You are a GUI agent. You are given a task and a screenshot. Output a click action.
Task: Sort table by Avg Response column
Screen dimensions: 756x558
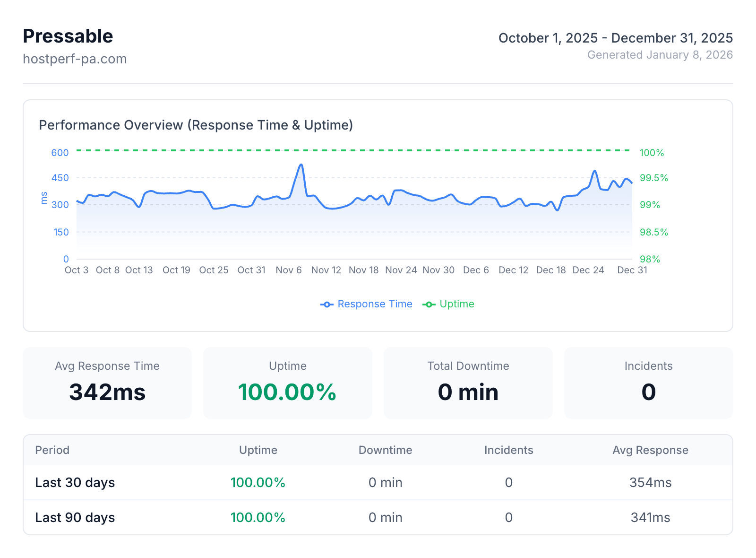pyautogui.click(x=651, y=450)
